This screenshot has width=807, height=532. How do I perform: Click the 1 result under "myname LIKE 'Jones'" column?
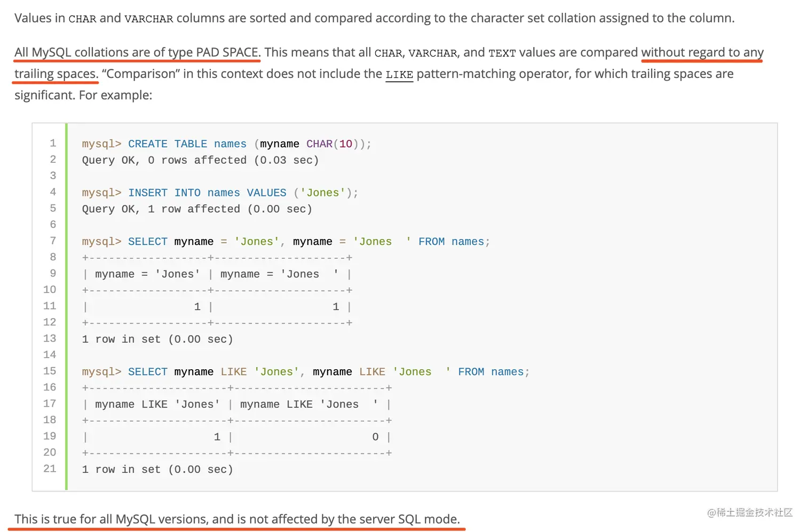click(217, 437)
